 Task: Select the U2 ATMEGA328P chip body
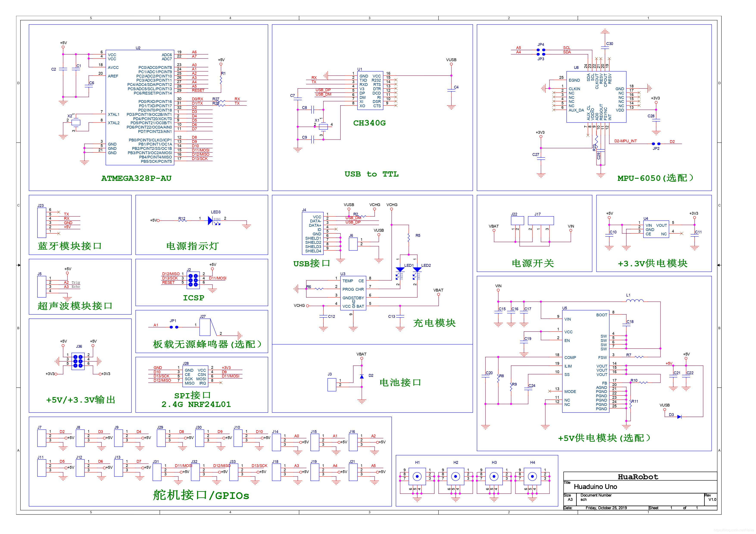pyautogui.click(x=140, y=108)
